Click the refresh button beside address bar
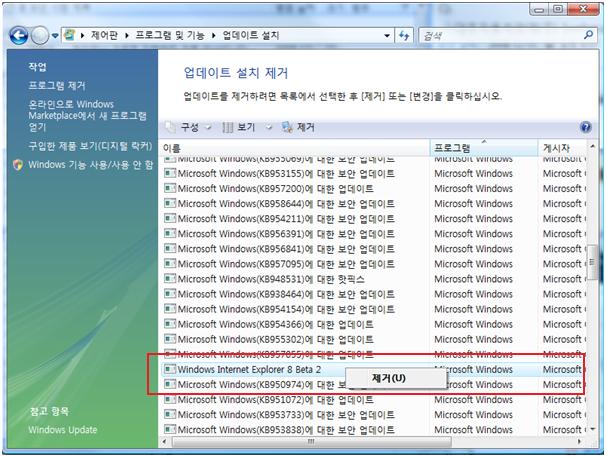Screen dimensions: 606x457 pyautogui.click(x=404, y=36)
